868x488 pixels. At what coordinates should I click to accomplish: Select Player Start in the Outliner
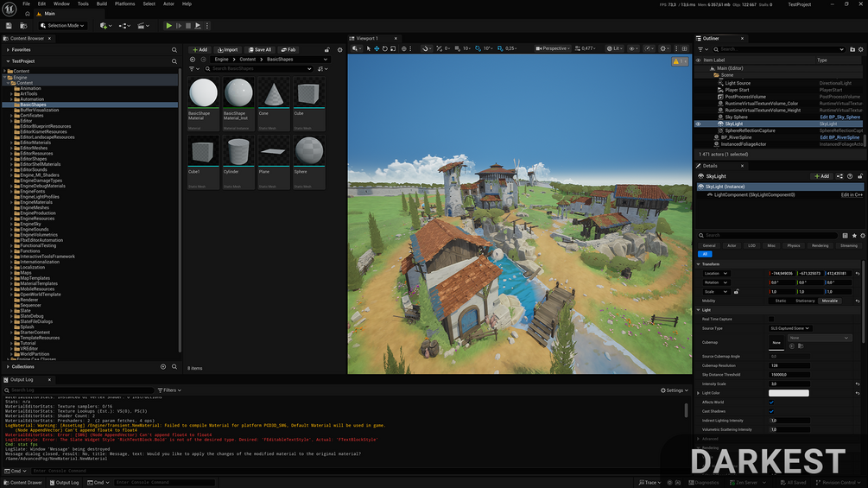737,90
